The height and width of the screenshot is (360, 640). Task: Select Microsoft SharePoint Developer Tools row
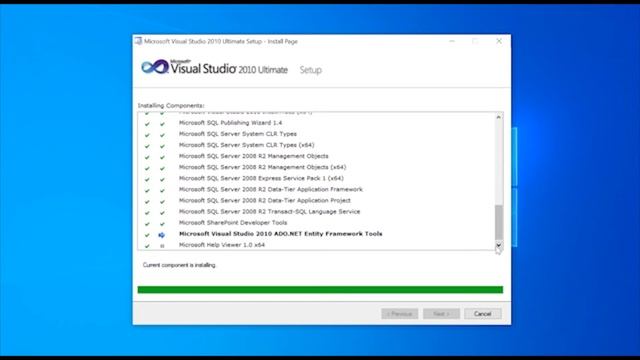(x=233, y=222)
